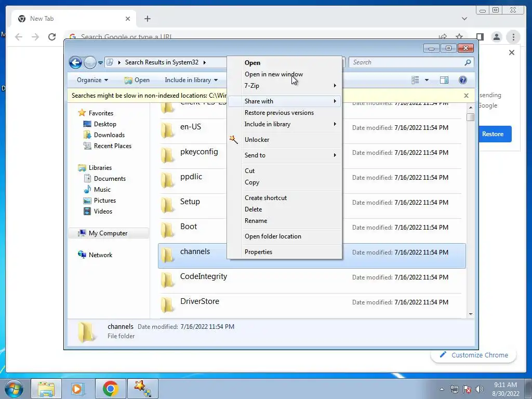The width and height of the screenshot is (532, 399).
Task: Choose Open in new window
Action: 285,74
